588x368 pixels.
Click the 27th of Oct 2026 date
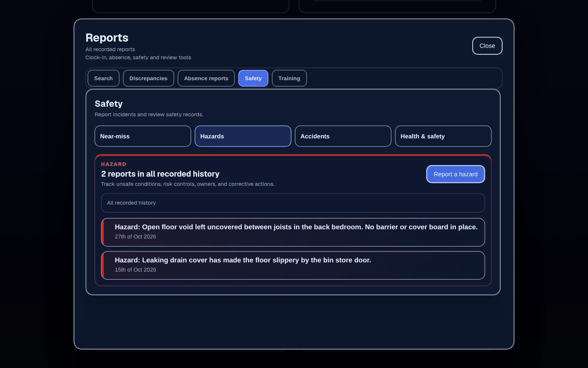pyautogui.click(x=135, y=237)
